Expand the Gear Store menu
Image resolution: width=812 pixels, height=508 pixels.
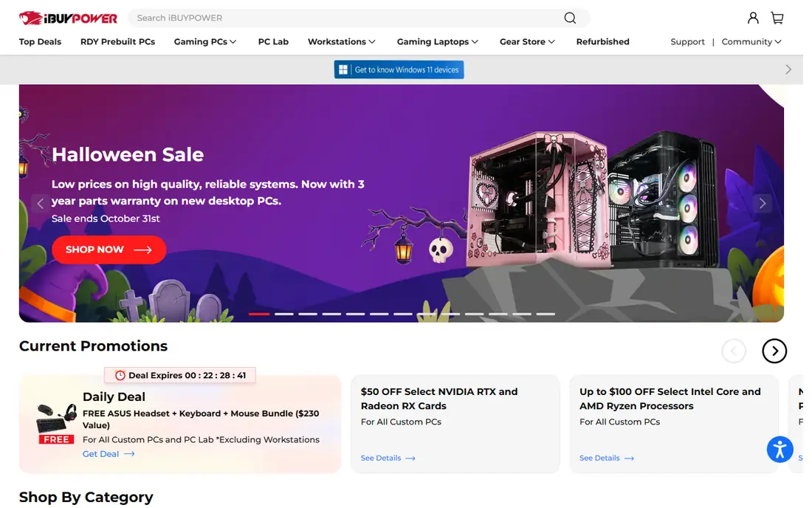pos(527,42)
